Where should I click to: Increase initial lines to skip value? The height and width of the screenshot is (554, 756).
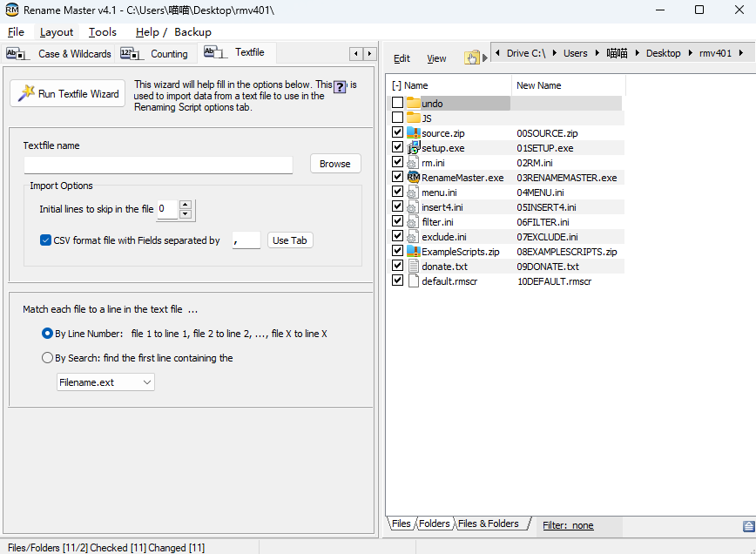coord(186,205)
